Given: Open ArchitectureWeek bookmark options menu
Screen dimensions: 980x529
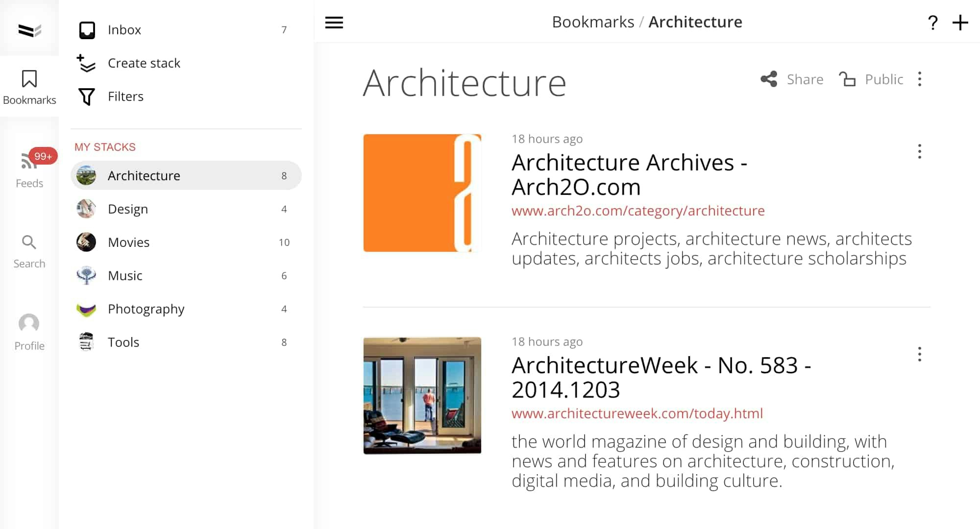Looking at the screenshot, I should 920,354.
